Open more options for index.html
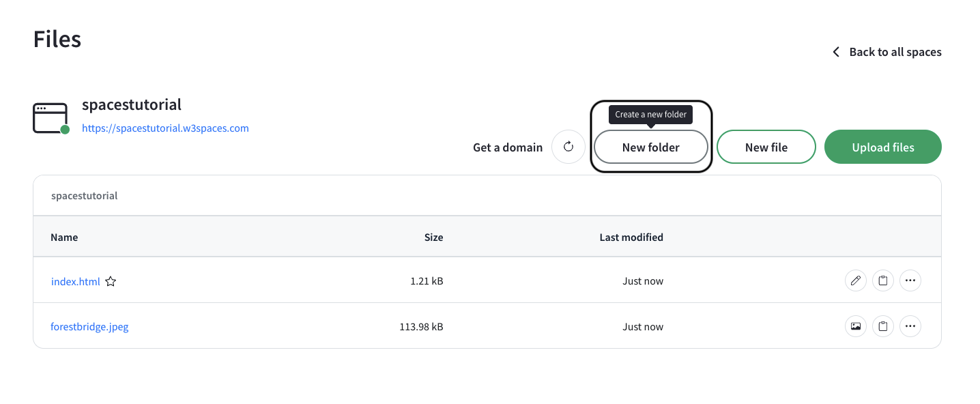980x404 pixels. coord(910,280)
